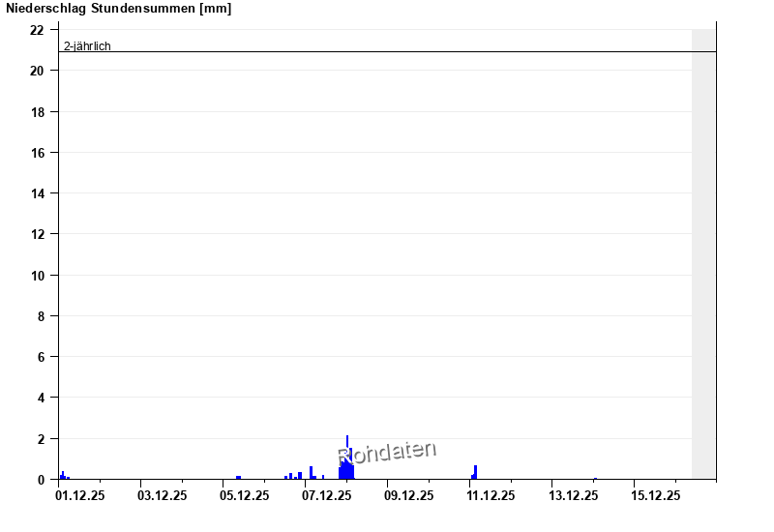Click the grey shaded area at right edge
The image size is (774, 532).
coord(703,251)
